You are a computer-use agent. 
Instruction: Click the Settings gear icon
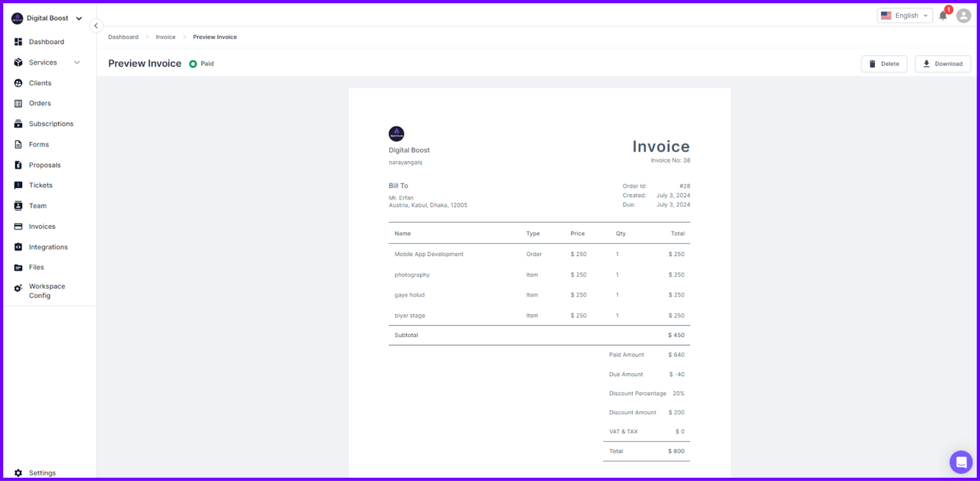[18, 473]
